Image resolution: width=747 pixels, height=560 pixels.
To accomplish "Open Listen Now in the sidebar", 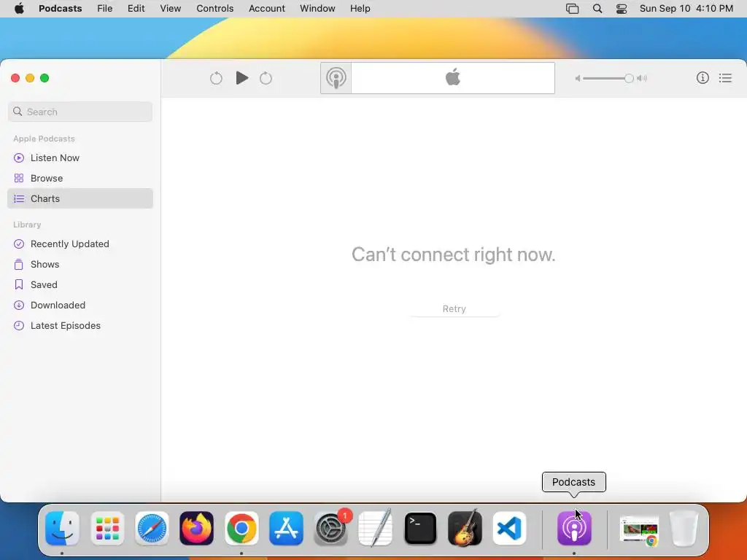I will [x=80, y=157].
